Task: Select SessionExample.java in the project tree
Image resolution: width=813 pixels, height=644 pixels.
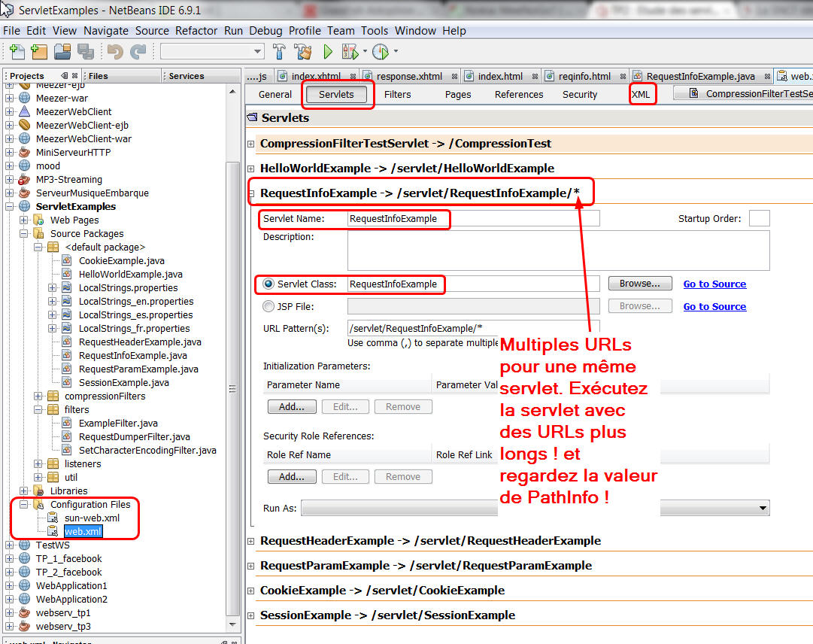Action: (124, 383)
